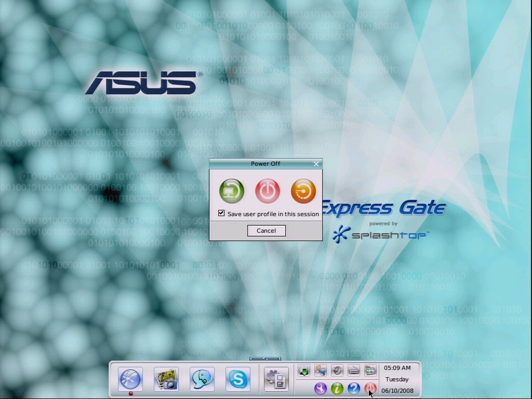The height and width of the screenshot is (399, 532).
Task: Click the Cancel button
Action: [x=267, y=231]
